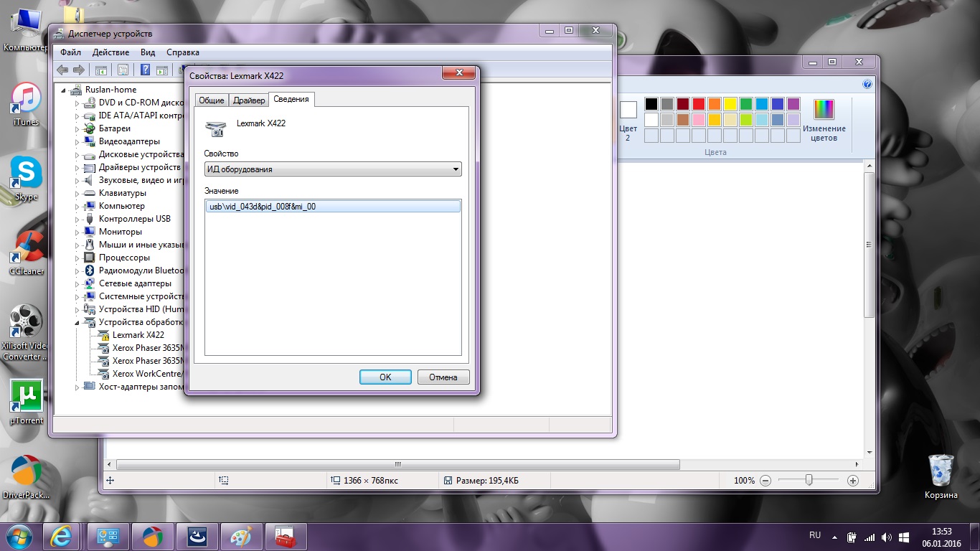This screenshot has width=980, height=551.
Task: Click the help icon in Device Manager toolbar
Action: (145, 70)
